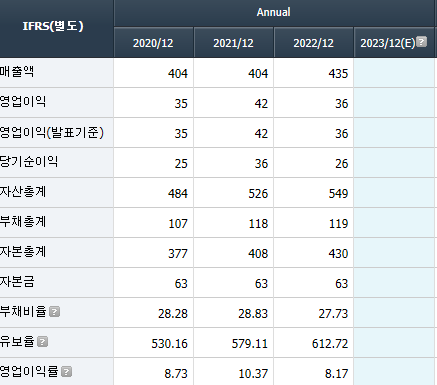Click help icon next to 2023/12(E)
The width and height of the screenshot is (437, 385).
click(x=422, y=42)
